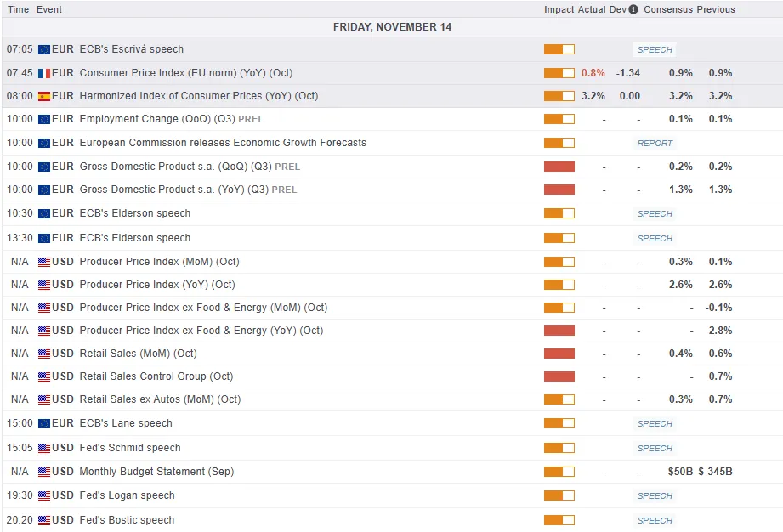Click the $-345B previous value

[x=715, y=472]
